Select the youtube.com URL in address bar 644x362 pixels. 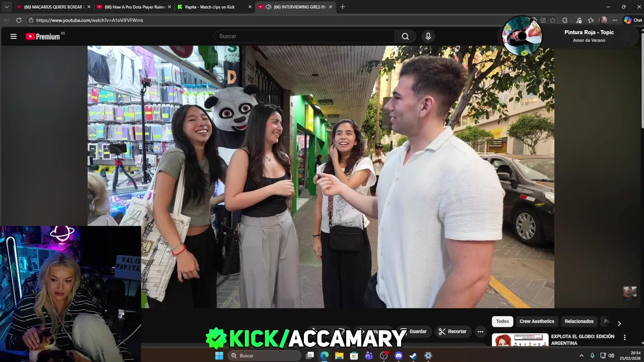pos(90,20)
